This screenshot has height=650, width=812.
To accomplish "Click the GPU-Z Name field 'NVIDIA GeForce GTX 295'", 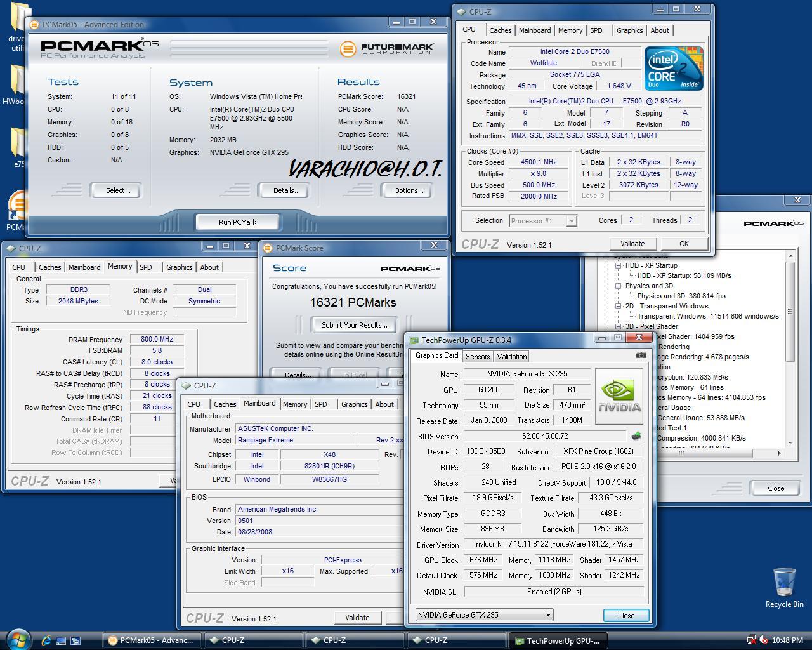I will click(x=528, y=374).
